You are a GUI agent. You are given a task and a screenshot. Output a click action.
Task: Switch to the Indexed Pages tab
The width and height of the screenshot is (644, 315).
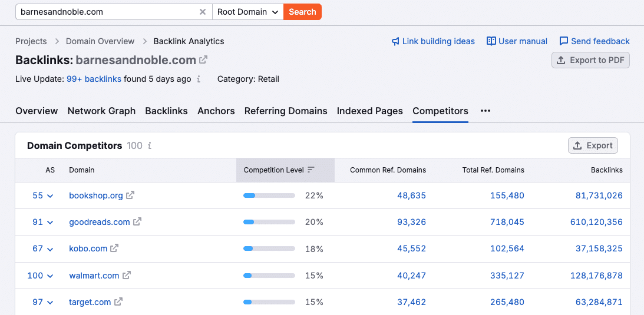pyautogui.click(x=369, y=111)
